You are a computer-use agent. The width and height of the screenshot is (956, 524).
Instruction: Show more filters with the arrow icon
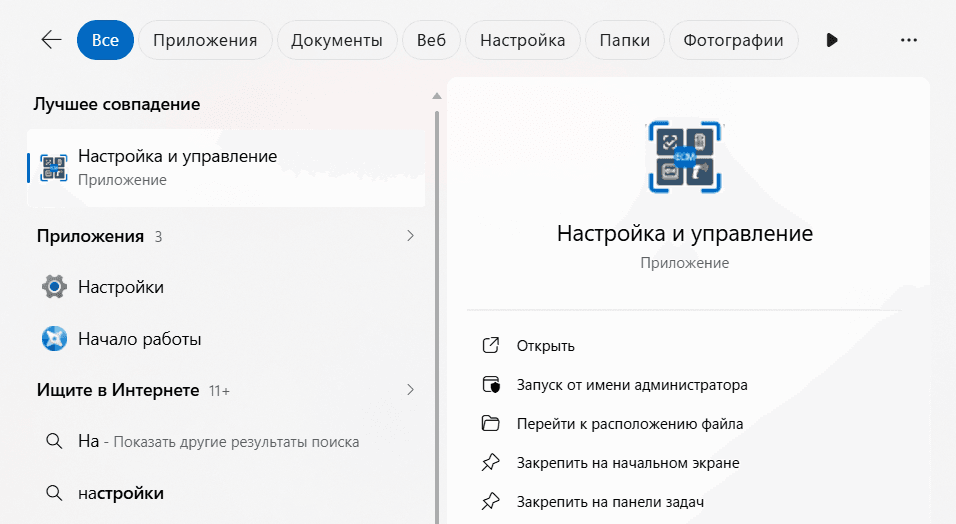pos(832,40)
